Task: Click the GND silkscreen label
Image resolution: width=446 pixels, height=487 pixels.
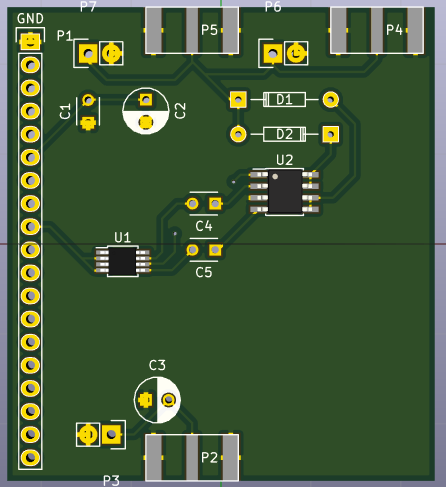Action: [x=30, y=19]
